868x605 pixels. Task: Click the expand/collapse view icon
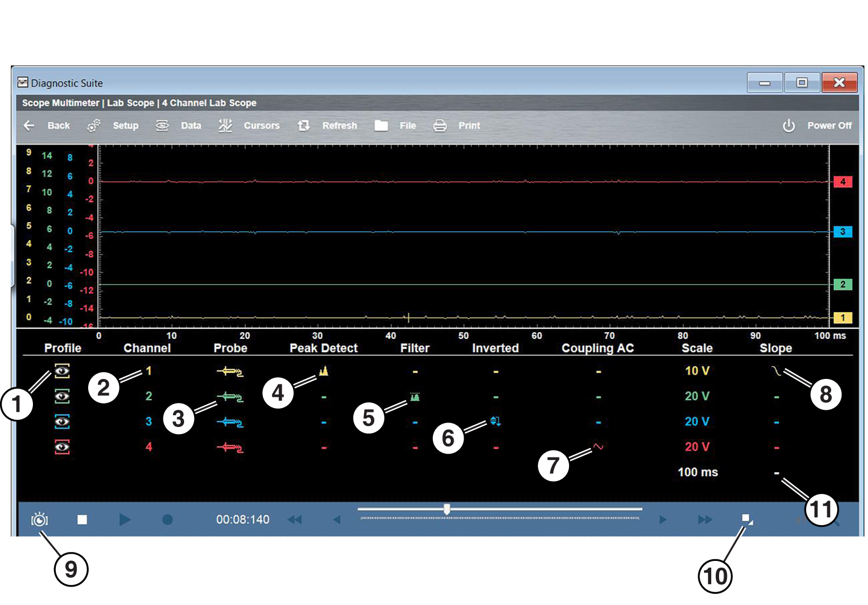point(747,519)
